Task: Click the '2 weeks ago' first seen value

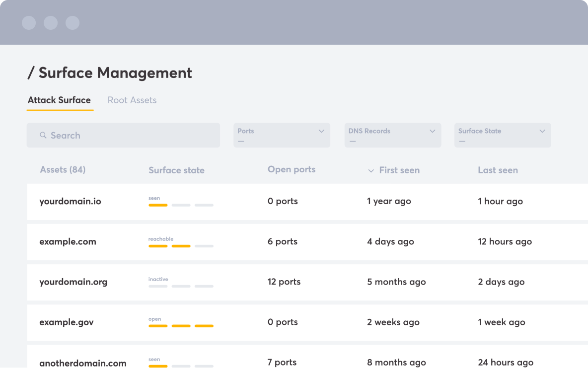Action: point(393,322)
